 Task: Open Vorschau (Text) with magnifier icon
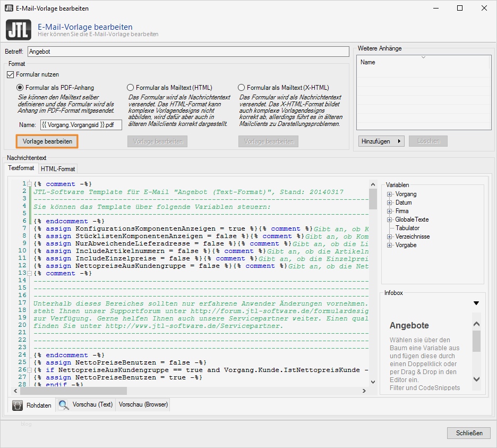click(86, 404)
